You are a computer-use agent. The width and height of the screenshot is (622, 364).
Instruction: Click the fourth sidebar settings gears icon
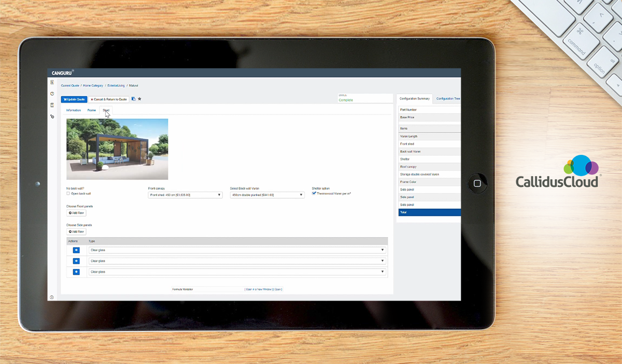(52, 117)
